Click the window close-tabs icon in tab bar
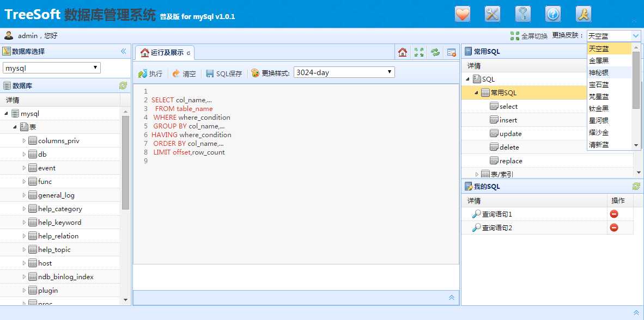The width and height of the screenshot is (644, 320). (x=451, y=52)
